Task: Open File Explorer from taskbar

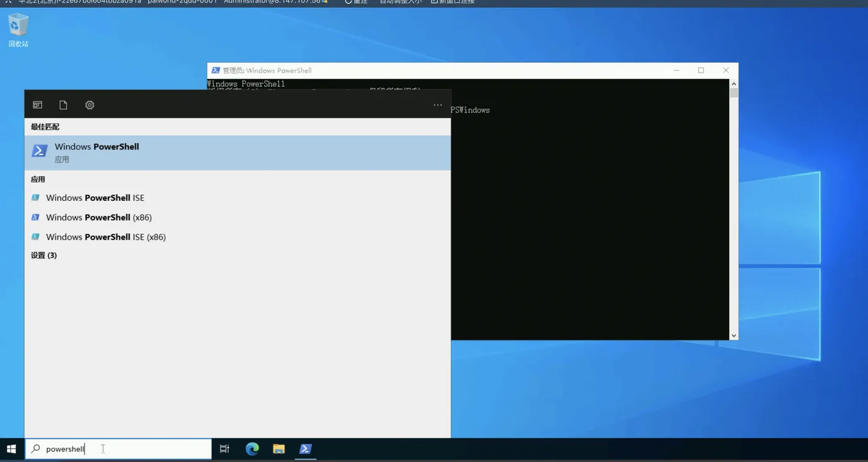Action: click(x=279, y=449)
